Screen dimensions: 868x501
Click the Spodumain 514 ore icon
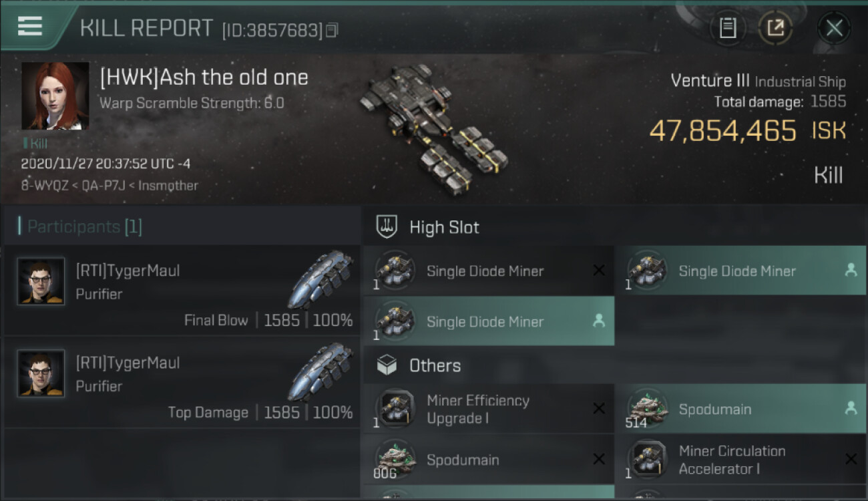click(647, 409)
